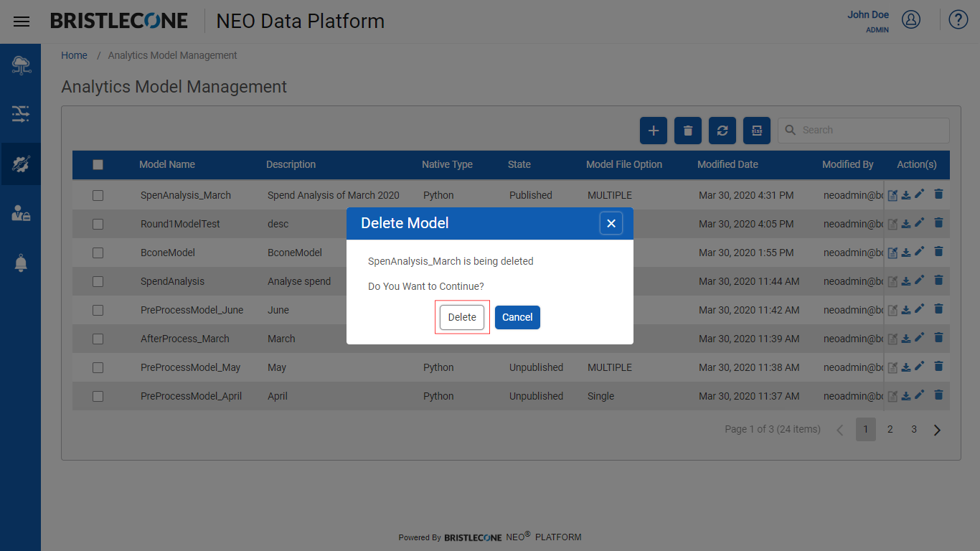Jump to page 3 of the table
The height and width of the screenshot is (551, 980).
tap(914, 429)
